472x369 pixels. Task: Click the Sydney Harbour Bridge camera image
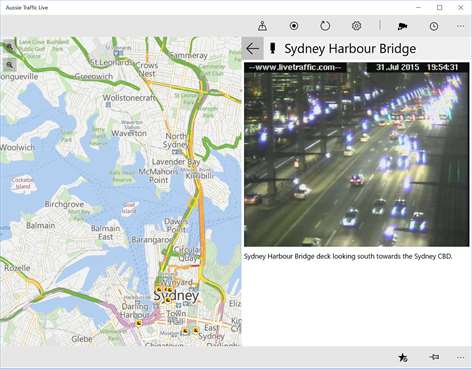(356, 154)
